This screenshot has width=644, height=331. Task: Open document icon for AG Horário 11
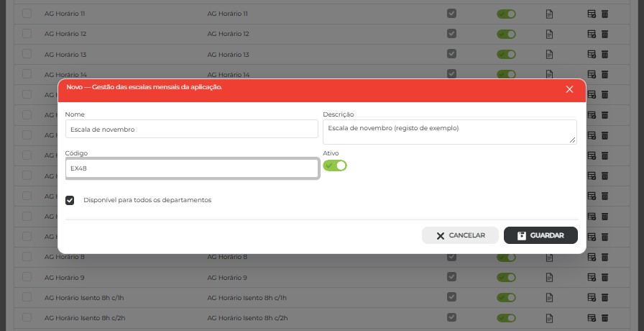click(549, 14)
